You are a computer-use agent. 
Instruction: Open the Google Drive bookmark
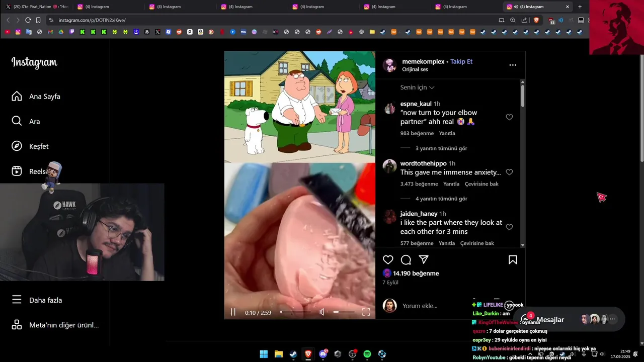point(61,32)
